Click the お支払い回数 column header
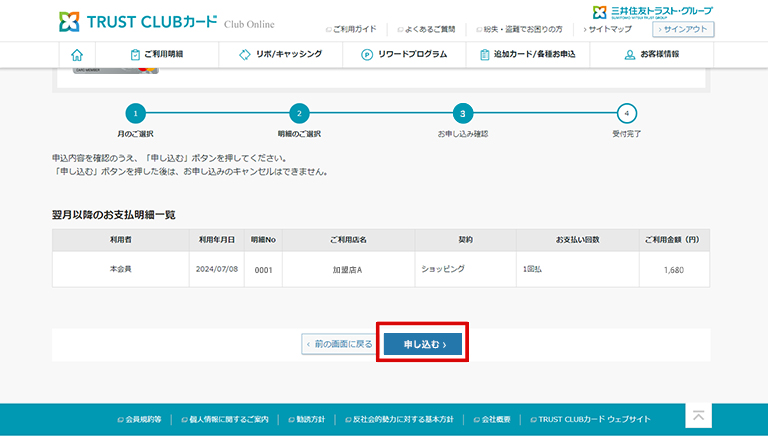This screenshot has height=436, width=768. pyautogui.click(x=577, y=240)
